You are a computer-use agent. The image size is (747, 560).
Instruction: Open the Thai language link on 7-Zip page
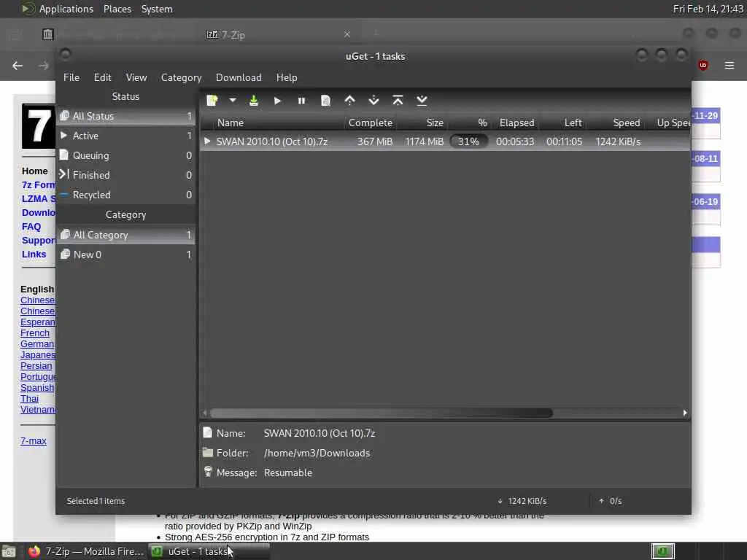tap(29, 399)
